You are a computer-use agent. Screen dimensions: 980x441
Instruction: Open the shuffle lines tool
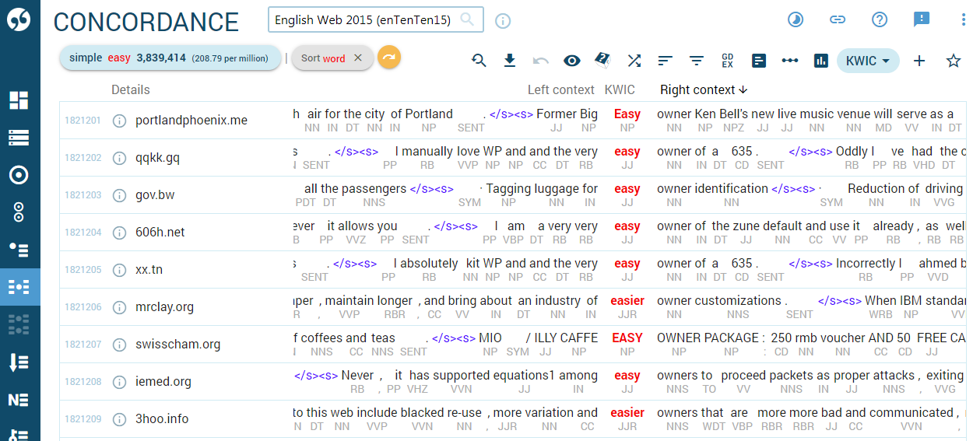coord(634,61)
